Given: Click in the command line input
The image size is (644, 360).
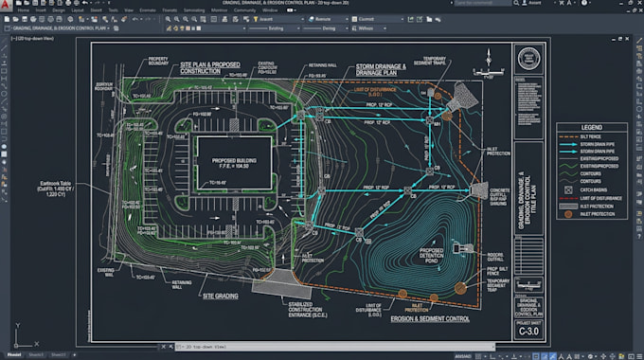Looking at the screenshot, I should click(x=334, y=347).
